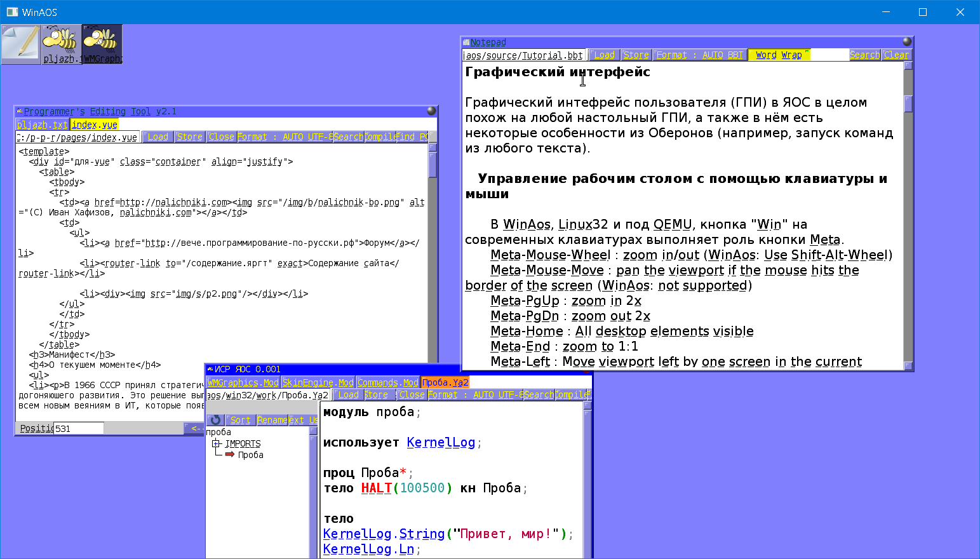Click the refresh arrow icon in tree panel
Viewport: 980px width, 559px height.
tap(215, 420)
